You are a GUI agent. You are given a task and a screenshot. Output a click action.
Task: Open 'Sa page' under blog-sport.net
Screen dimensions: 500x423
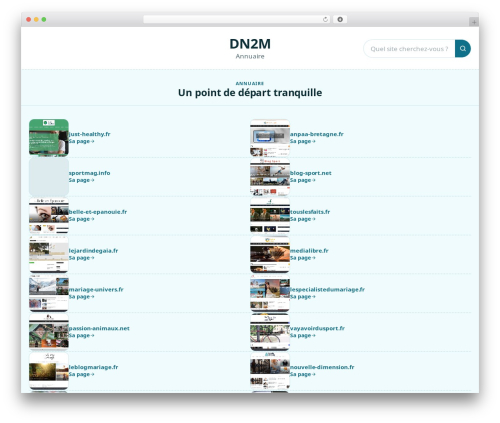pyautogui.click(x=303, y=180)
